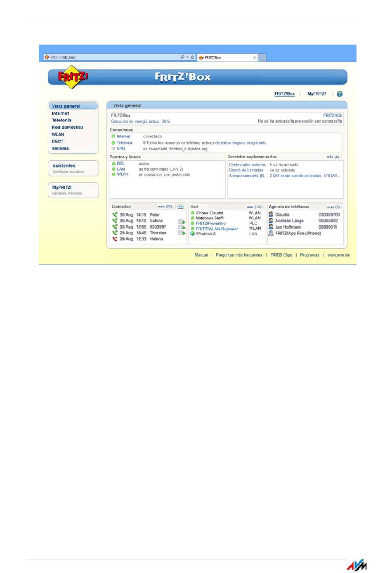Click the contact icon next to Jan Hoffmann
Viewport: 392px width, 573px height.
(x=271, y=227)
